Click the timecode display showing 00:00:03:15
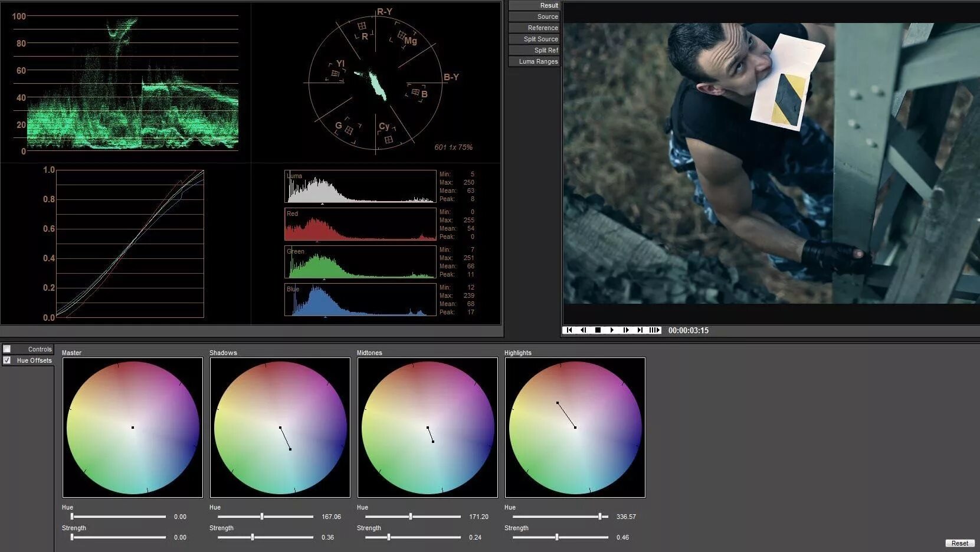This screenshot has height=552, width=980. coord(688,330)
